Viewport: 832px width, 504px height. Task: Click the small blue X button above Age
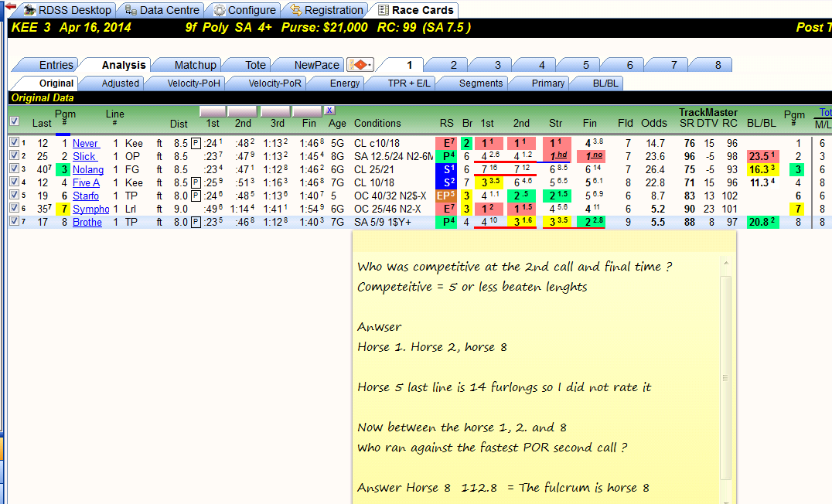pos(329,111)
